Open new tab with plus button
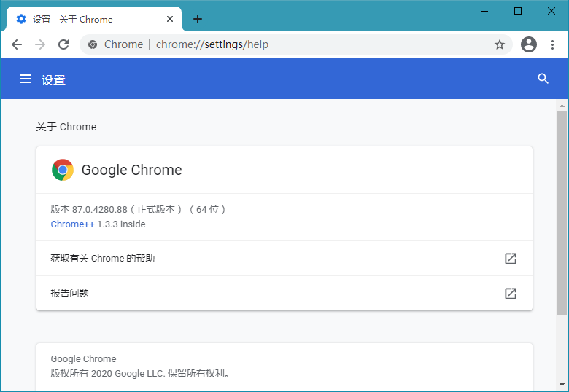Image resolution: width=569 pixels, height=392 pixels. pos(198,19)
